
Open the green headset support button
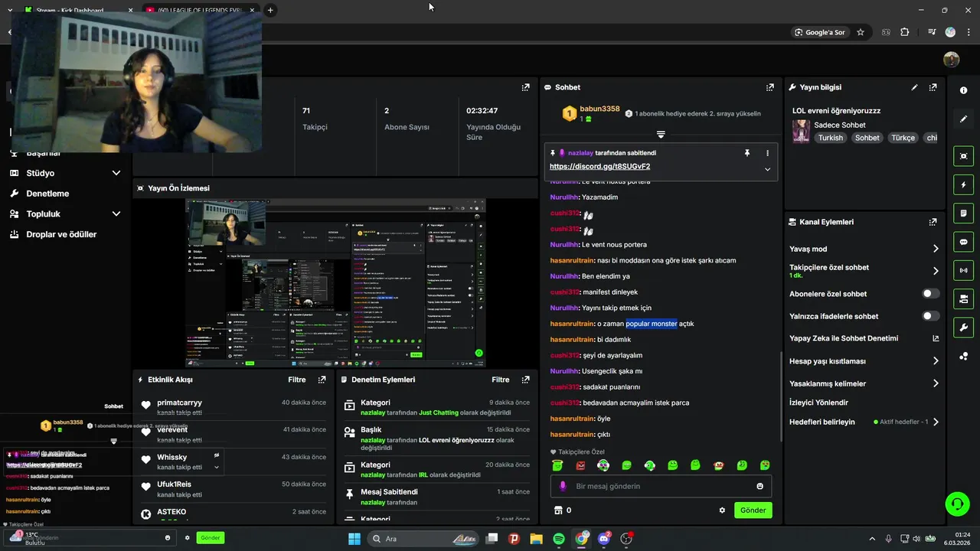[957, 504]
